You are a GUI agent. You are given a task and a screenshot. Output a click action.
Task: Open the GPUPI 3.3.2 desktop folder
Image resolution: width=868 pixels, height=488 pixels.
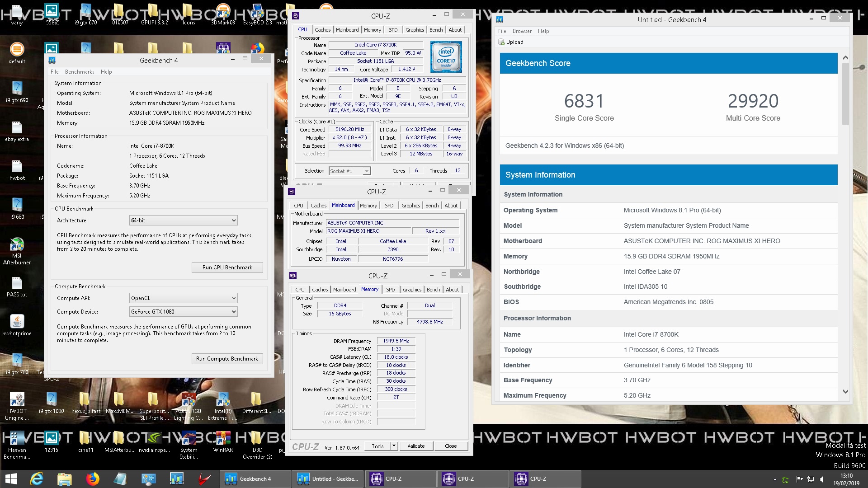click(154, 14)
